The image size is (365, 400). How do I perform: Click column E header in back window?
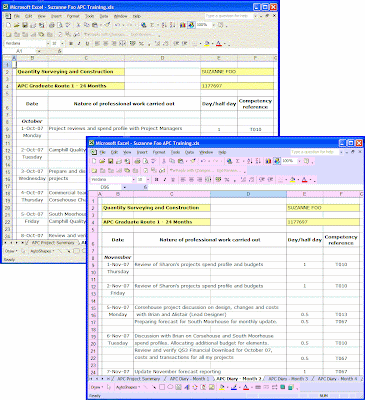[x=219, y=58]
